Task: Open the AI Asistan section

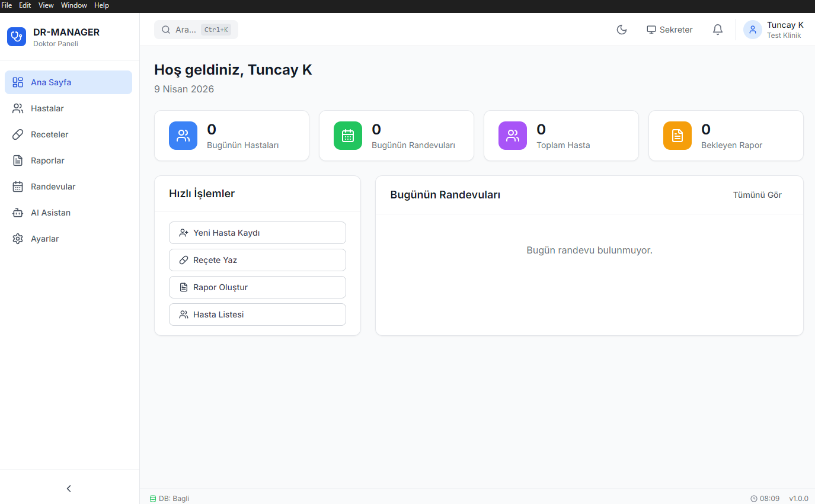Action: (52, 212)
